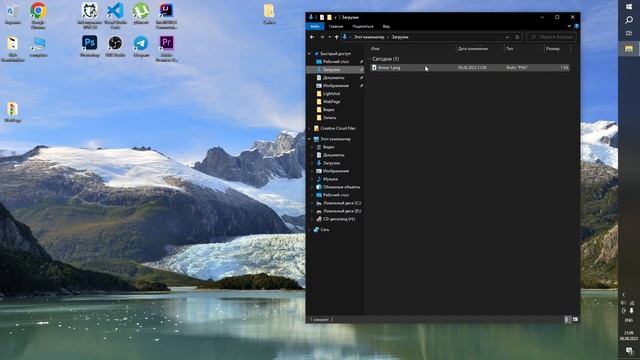Open the notification center icon
The width and height of the screenshot is (640, 360).
(629, 351)
